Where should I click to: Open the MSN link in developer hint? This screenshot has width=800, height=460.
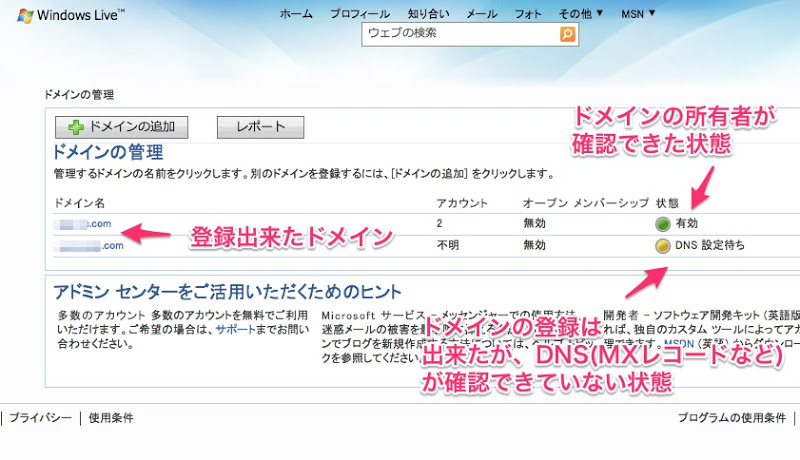click(679, 344)
